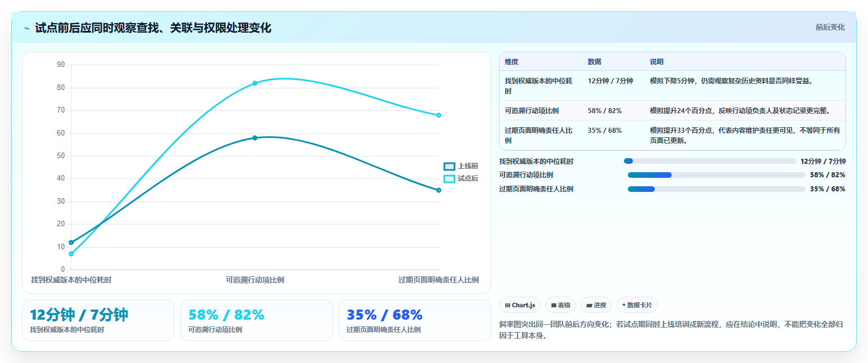This screenshot has width=868, height=363.
Task: Click the y-axis value 0
Action: click(x=63, y=270)
